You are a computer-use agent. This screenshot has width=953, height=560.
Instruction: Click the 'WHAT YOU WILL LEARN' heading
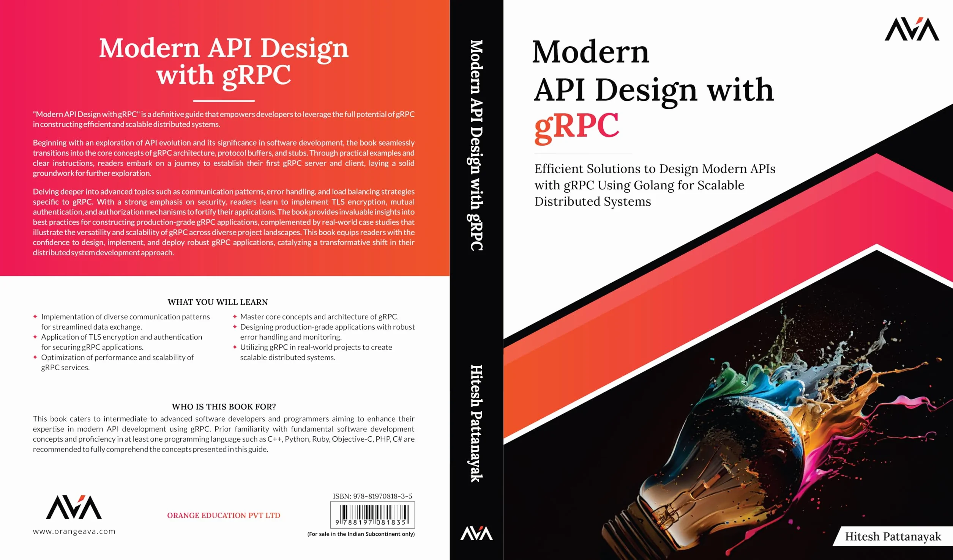click(218, 302)
